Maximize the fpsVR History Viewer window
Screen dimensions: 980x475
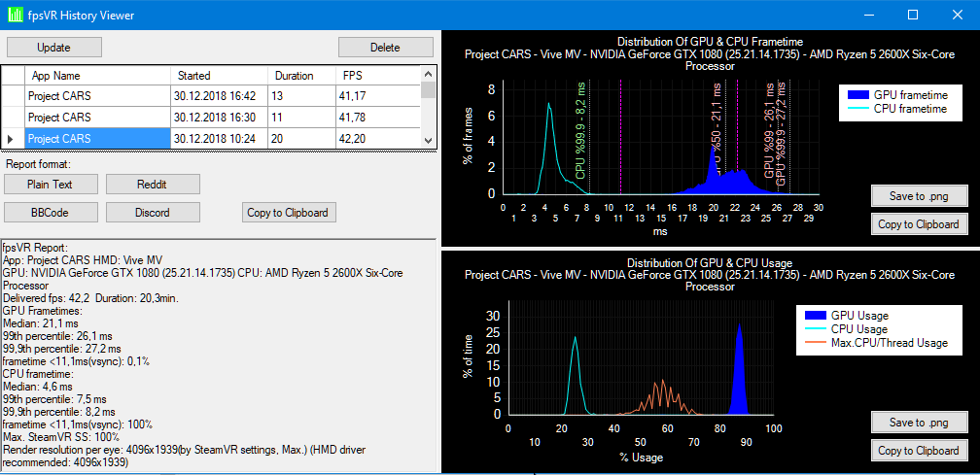pyautogui.click(x=913, y=15)
